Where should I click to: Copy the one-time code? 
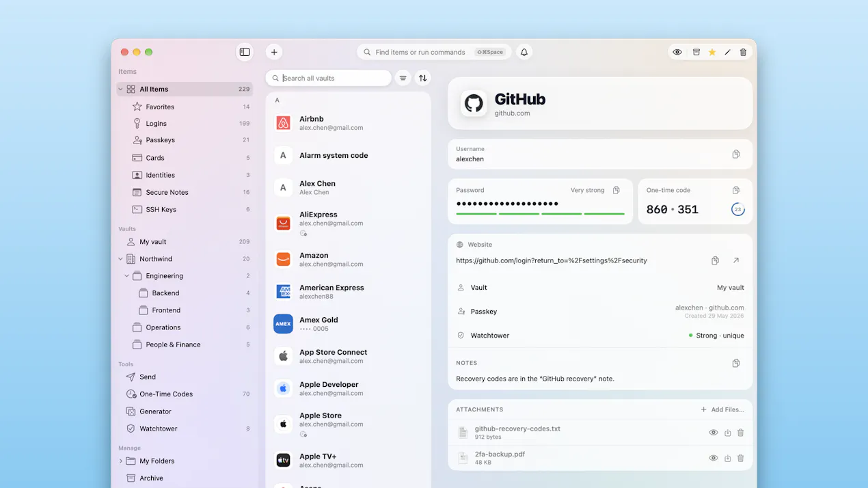point(736,190)
